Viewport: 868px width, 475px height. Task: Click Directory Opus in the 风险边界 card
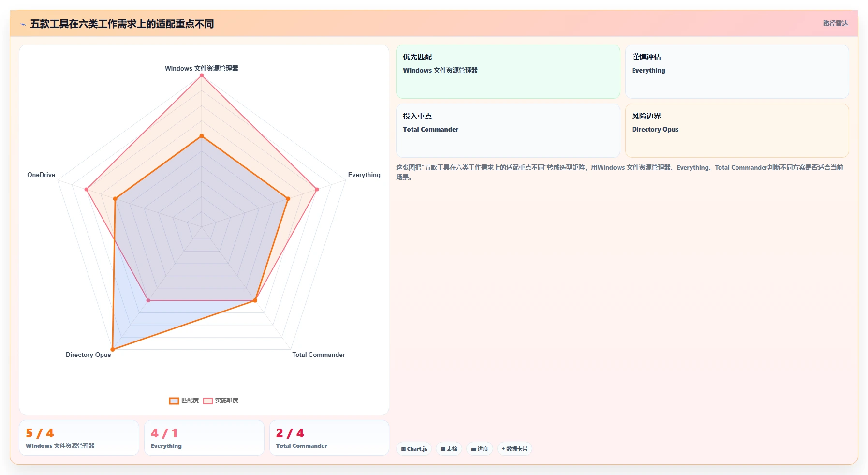(x=655, y=129)
